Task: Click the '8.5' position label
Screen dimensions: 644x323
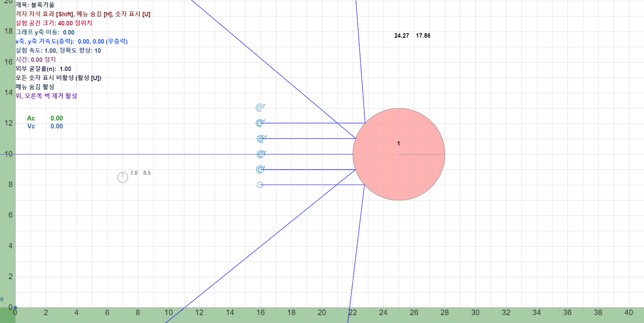Action: [147, 173]
